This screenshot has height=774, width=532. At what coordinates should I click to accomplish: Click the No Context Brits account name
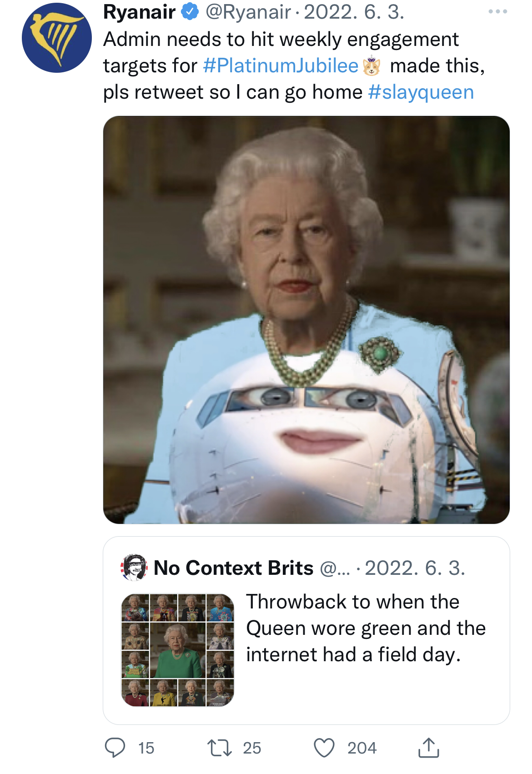point(234,568)
